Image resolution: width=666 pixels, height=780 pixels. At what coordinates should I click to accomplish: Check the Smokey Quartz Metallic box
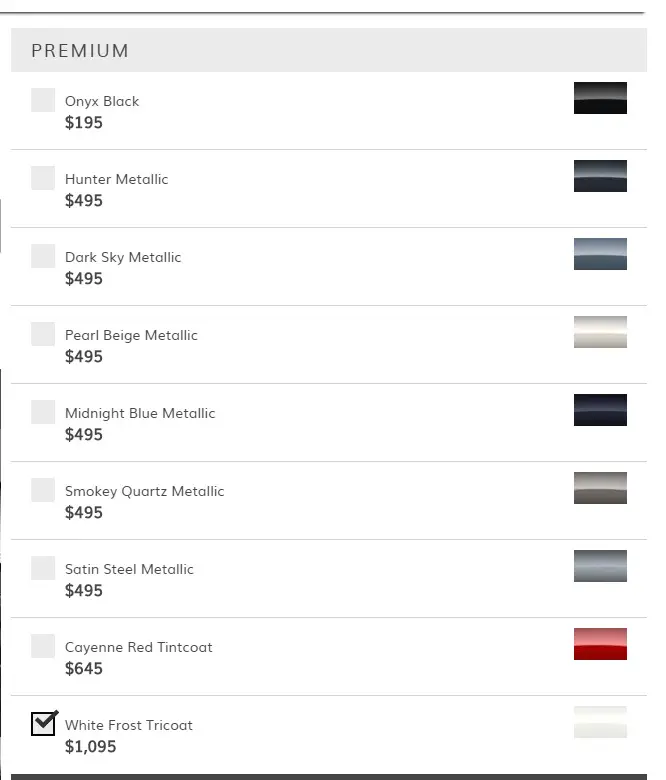click(x=43, y=490)
